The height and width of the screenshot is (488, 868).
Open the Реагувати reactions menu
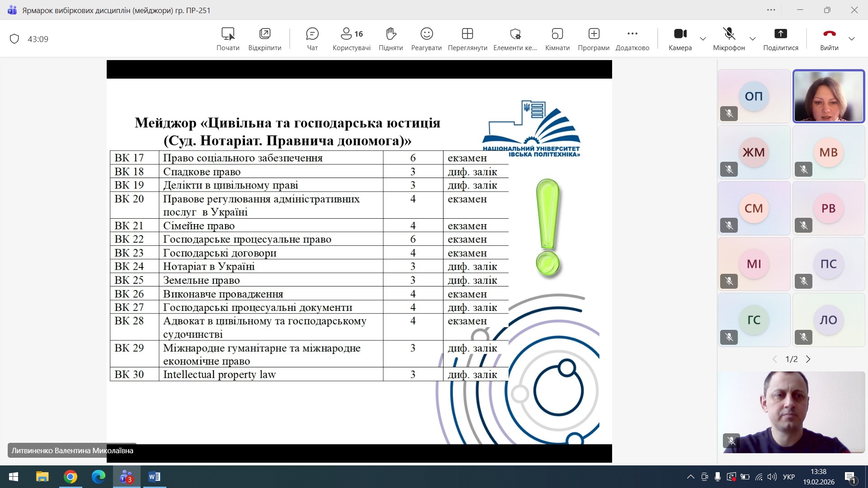426,38
